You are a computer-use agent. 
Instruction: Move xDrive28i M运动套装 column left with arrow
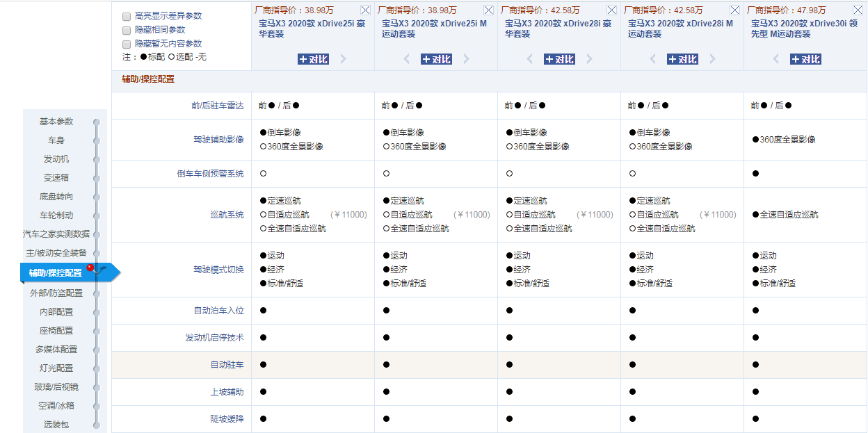pos(653,59)
